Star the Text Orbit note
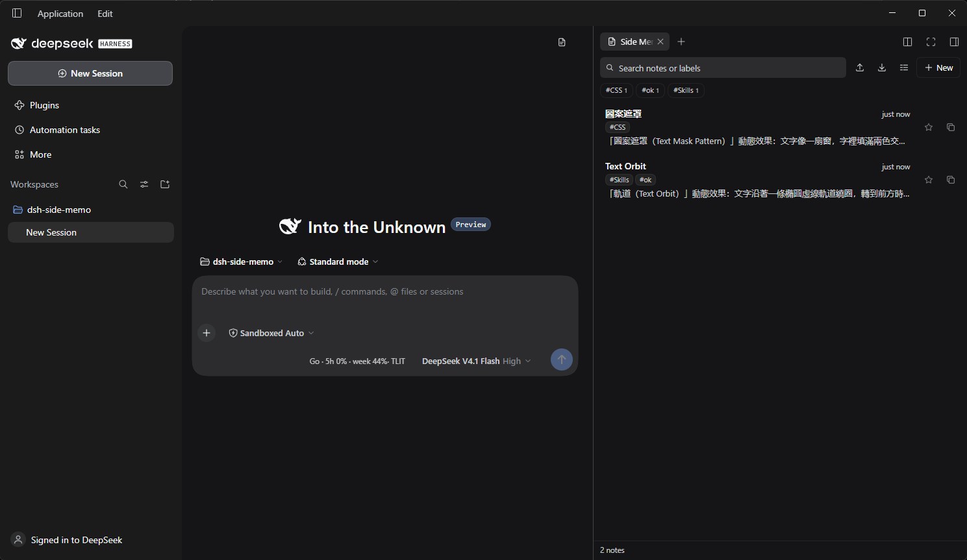 click(929, 180)
